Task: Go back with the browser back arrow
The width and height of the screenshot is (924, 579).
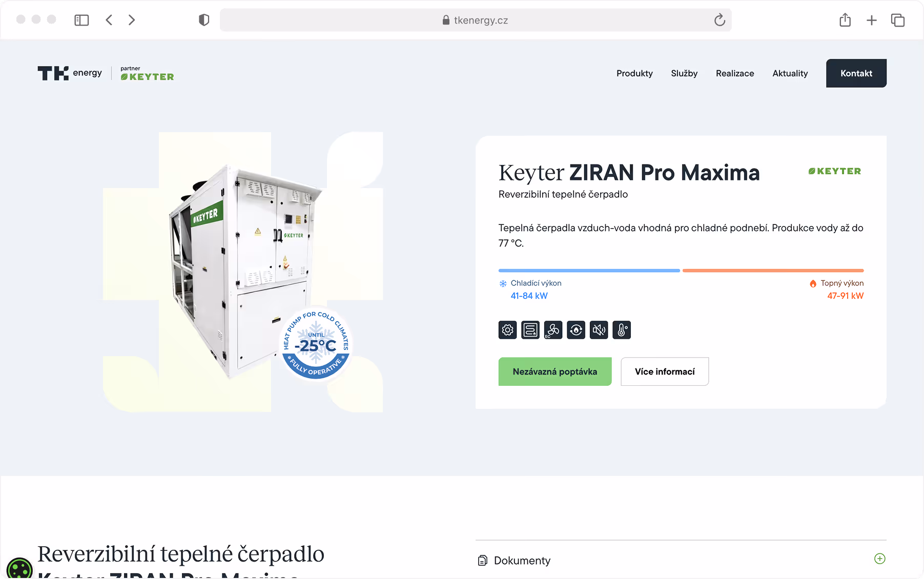Action: [x=109, y=20]
